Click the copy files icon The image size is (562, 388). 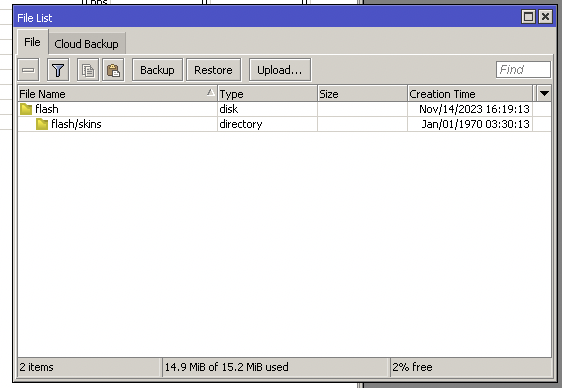tap(88, 70)
